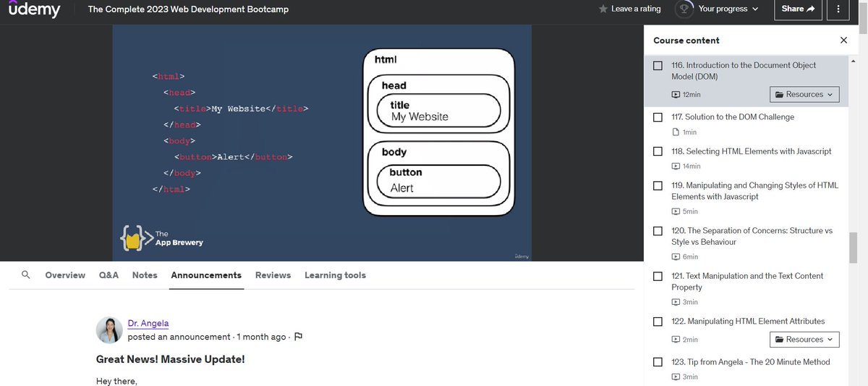
Task: Click '121. Text Manipulation' lecture title
Action: (747, 282)
